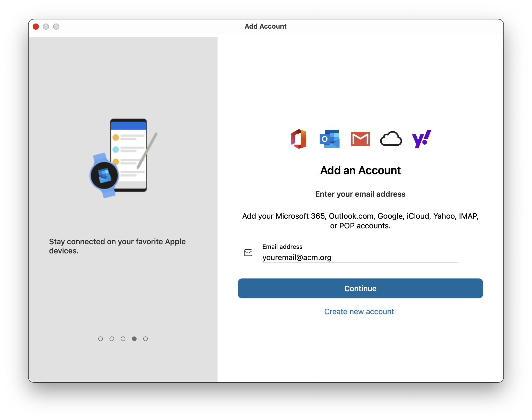Click the zoom window button
The height and width of the screenshot is (420, 532).
pos(56,27)
